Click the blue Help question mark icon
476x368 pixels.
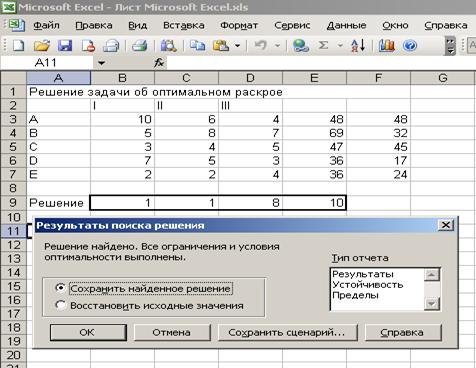pyautogui.click(x=410, y=45)
